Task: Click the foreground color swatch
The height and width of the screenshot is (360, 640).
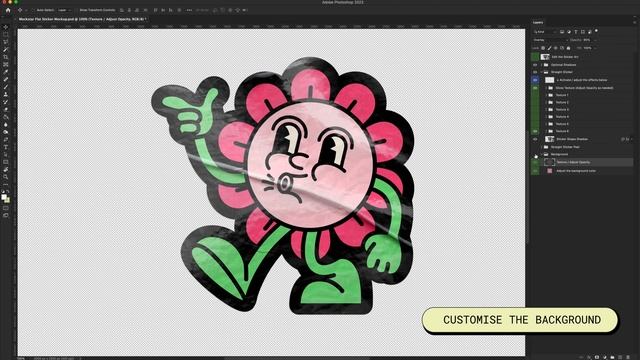Action: 4,197
